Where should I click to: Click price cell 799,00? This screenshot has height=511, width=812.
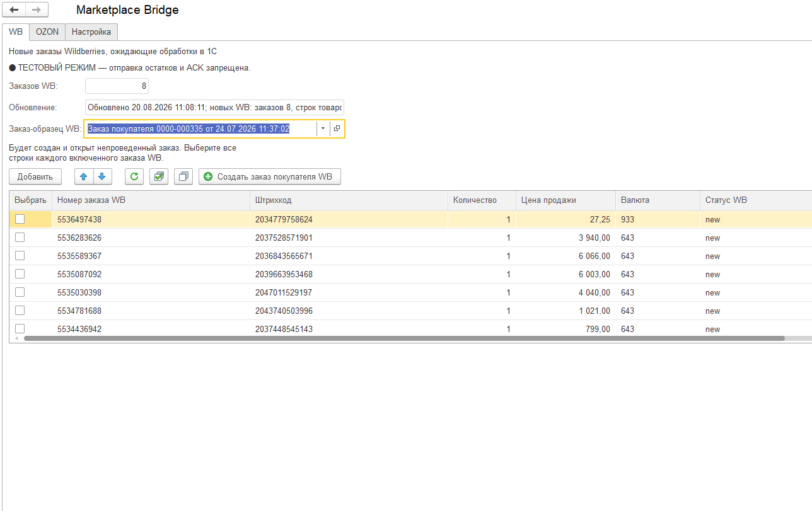click(565, 329)
